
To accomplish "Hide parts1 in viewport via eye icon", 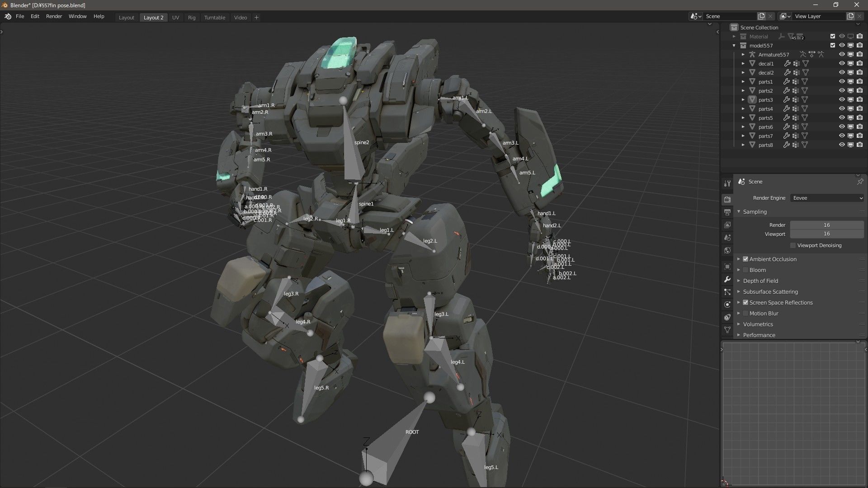I will 842,82.
